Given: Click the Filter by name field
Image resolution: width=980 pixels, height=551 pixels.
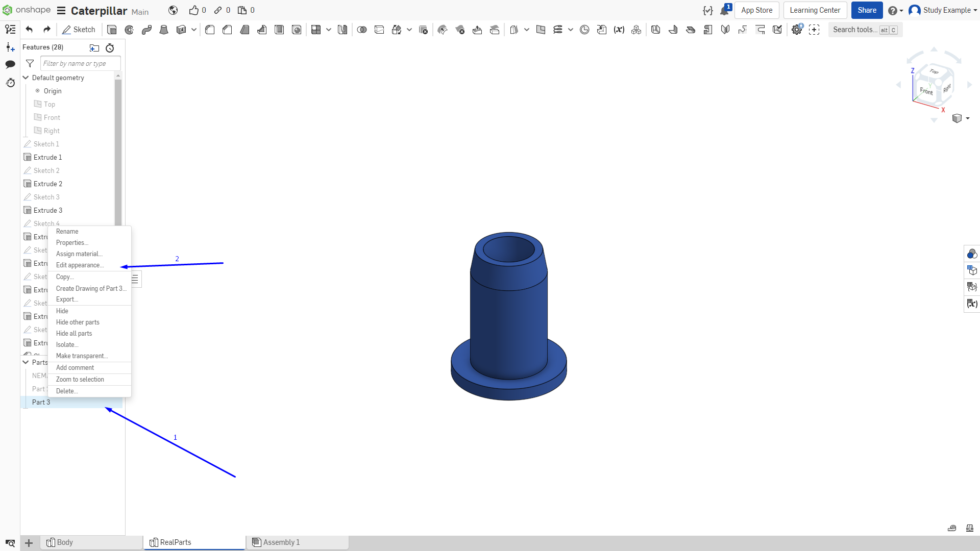Looking at the screenshot, I should pos(80,63).
